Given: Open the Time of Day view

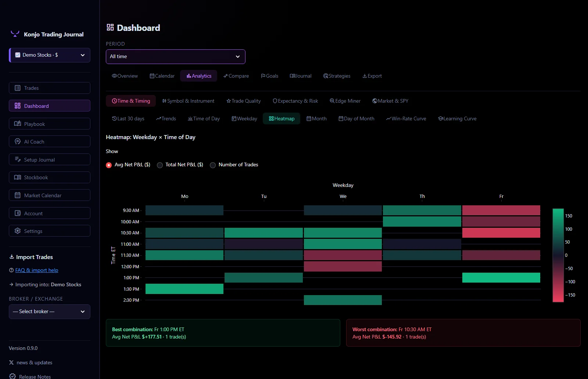Looking at the screenshot, I should pyautogui.click(x=204, y=118).
